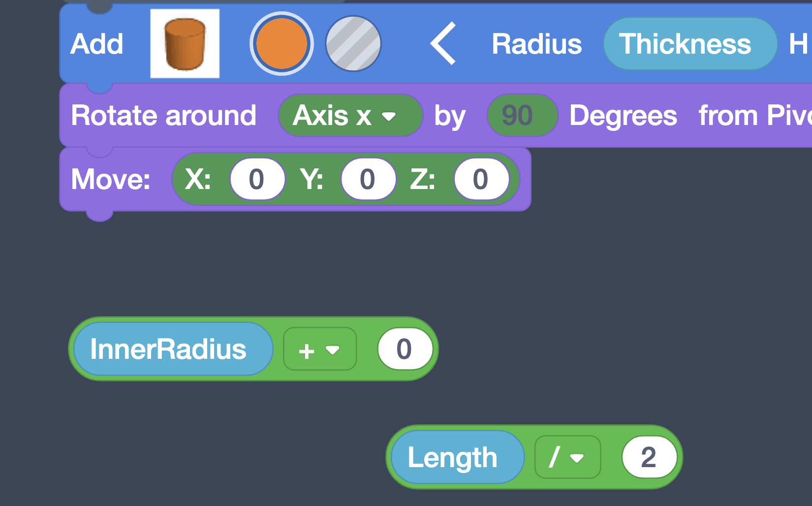Click the 2 field beside Length
812x506 pixels.
coord(649,457)
